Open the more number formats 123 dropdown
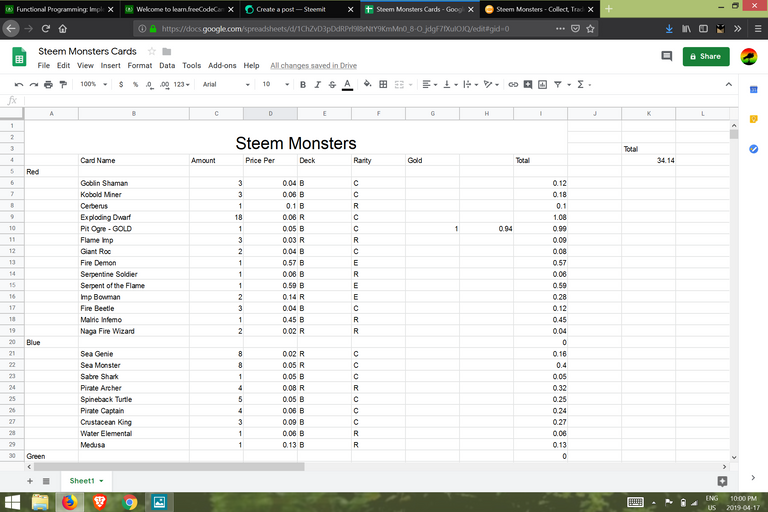Viewport: 768px width, 512px height. click(x=181, y=85)
